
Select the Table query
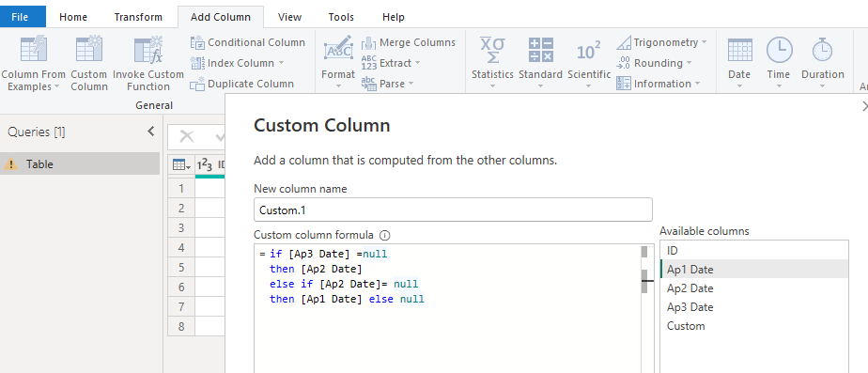point(80,164)
